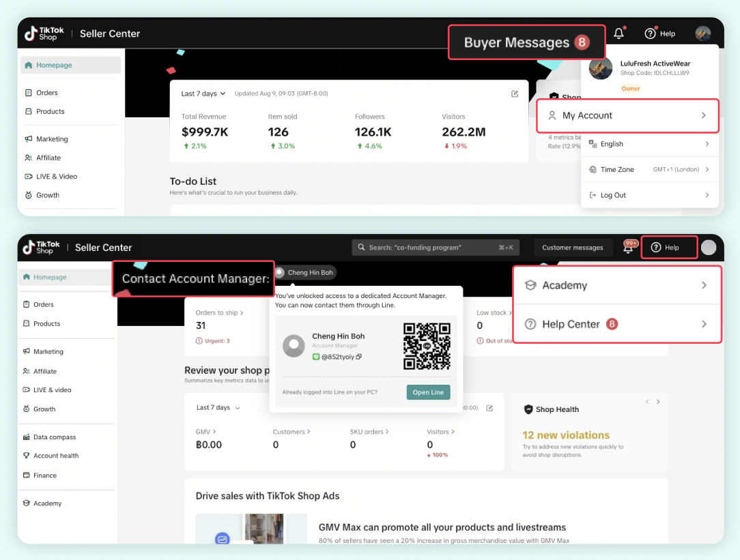This screenshot has height=560, width=740.
Task: Open My Account from the profile menu
Action: (627, 115)
